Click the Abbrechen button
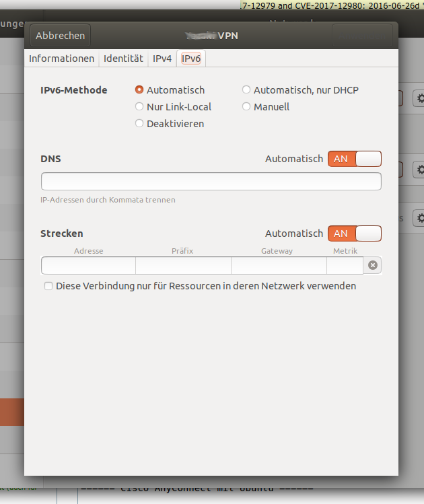The height and width of the screenshot is (504, 424). pos(61,36)
